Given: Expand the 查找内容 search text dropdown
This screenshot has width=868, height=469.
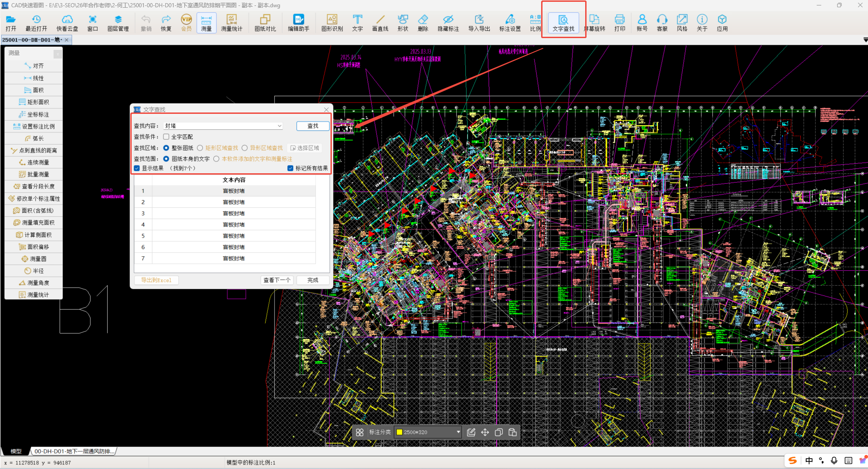Looking at the screenshot, I should coord(279,126).
